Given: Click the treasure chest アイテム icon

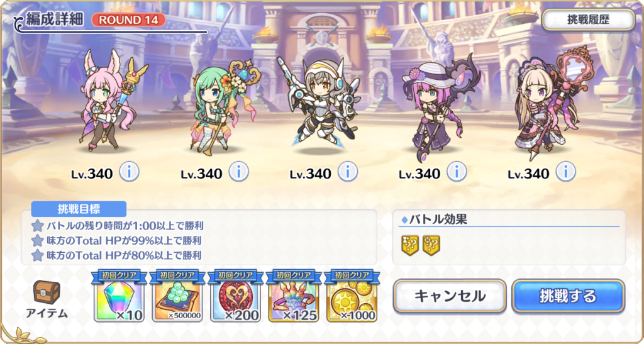Looking at the screenshot, I should (x=47, y=292).
